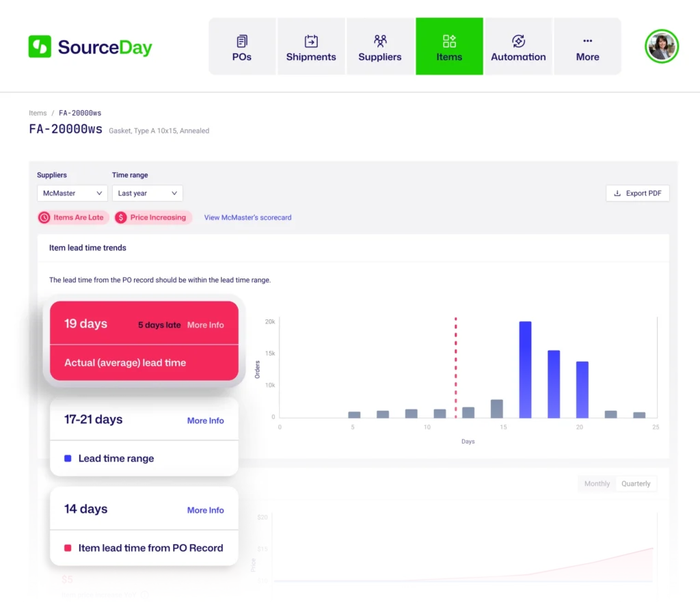Image resolution: width=700 pixels, height=603 pixels.
Task: Select the Items tab
Action: [449, 46]
